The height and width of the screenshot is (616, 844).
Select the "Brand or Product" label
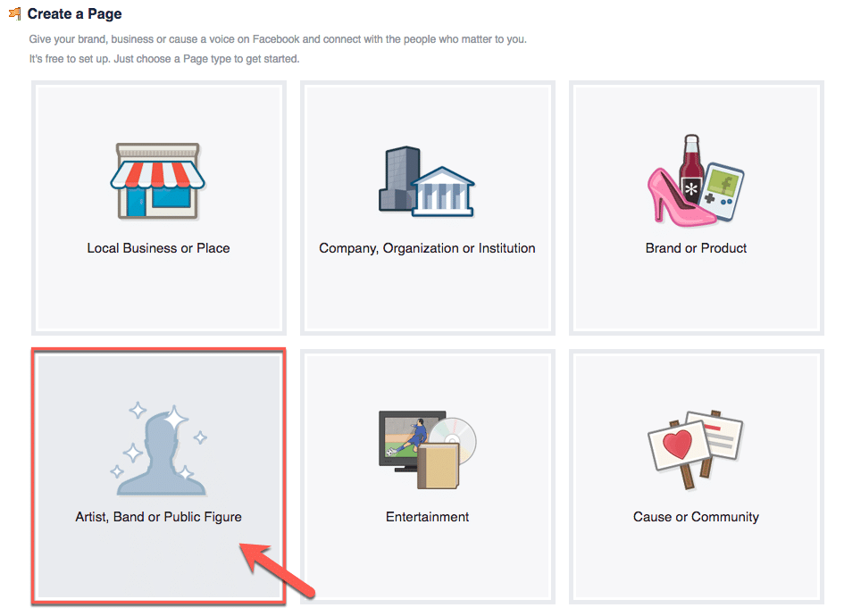[x=696, y=248]
